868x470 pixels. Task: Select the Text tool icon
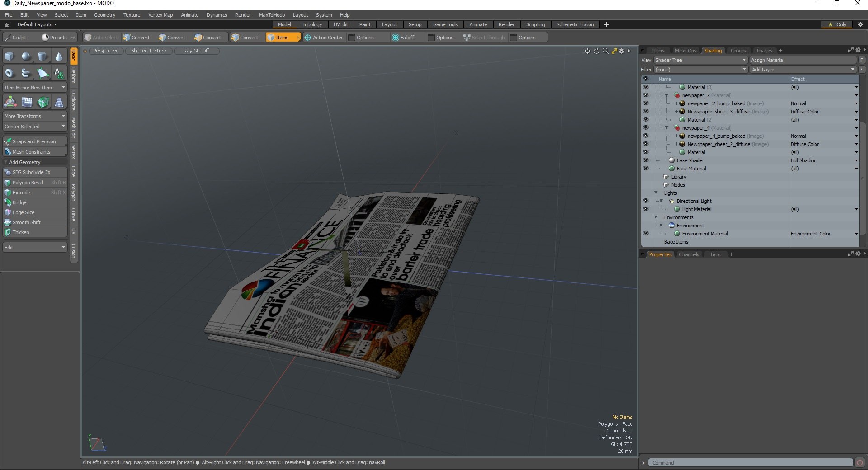(59, 73)
